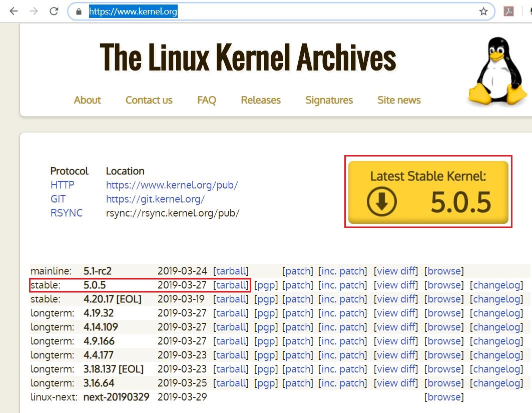View diff for mainline 5.1-rc2
532x413 pixels.
click(396, 271)
